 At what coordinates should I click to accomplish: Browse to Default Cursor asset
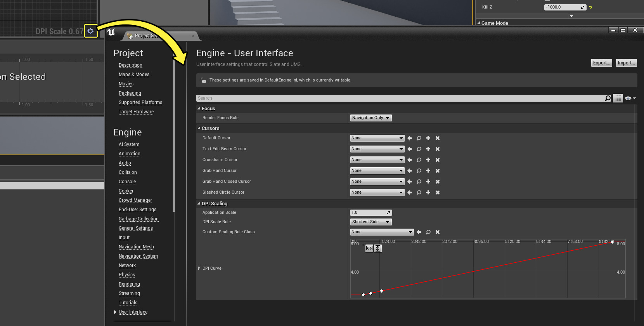point(419,138)
